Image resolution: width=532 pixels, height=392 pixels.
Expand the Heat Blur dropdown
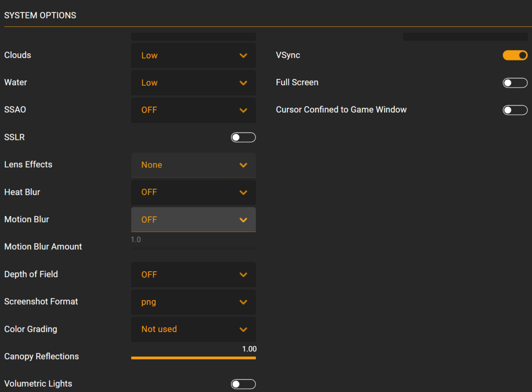(193, 192)
